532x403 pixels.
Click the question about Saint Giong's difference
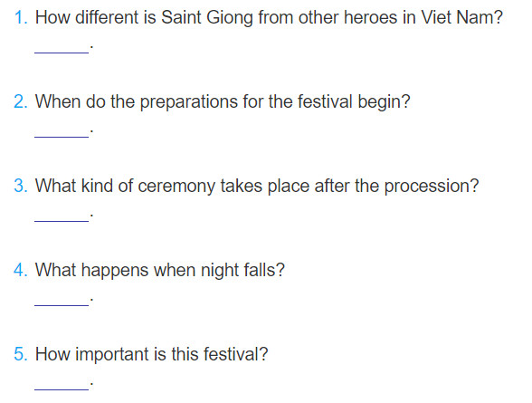tap(269, 17)
